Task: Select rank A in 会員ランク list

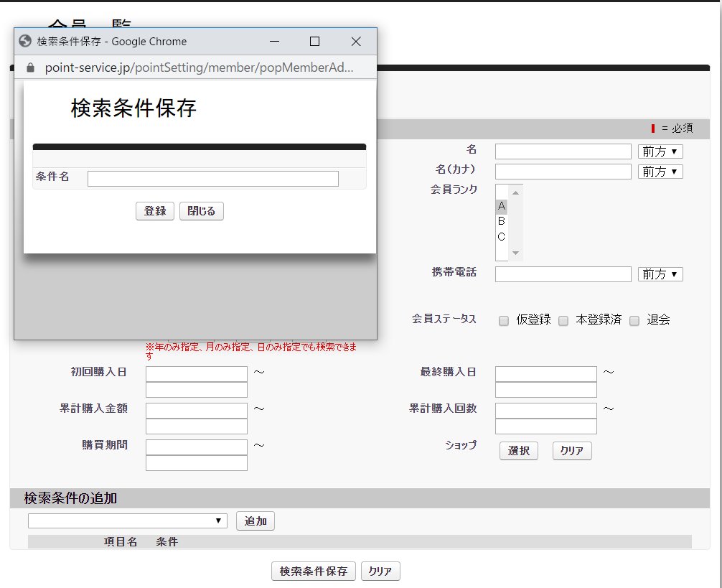Action: tap(502, 206)
